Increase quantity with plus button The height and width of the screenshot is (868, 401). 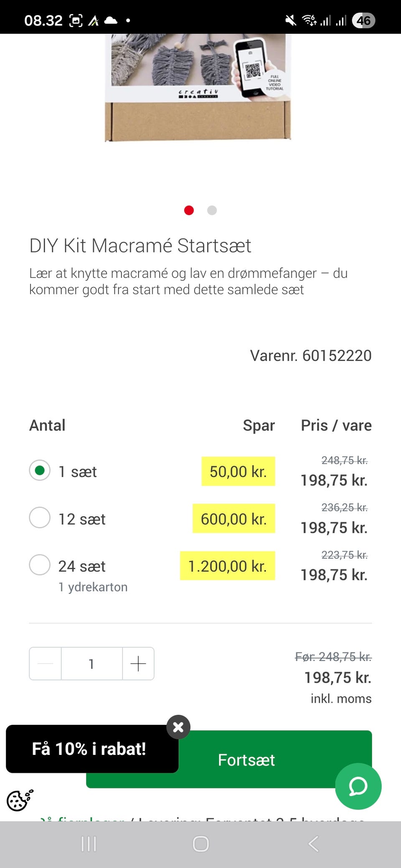[138, 664]
